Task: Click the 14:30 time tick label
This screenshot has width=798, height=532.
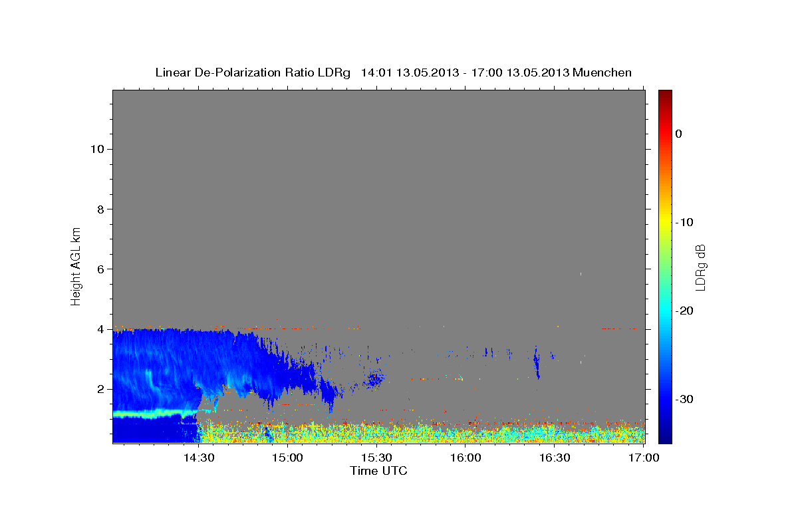Action: 198,458
